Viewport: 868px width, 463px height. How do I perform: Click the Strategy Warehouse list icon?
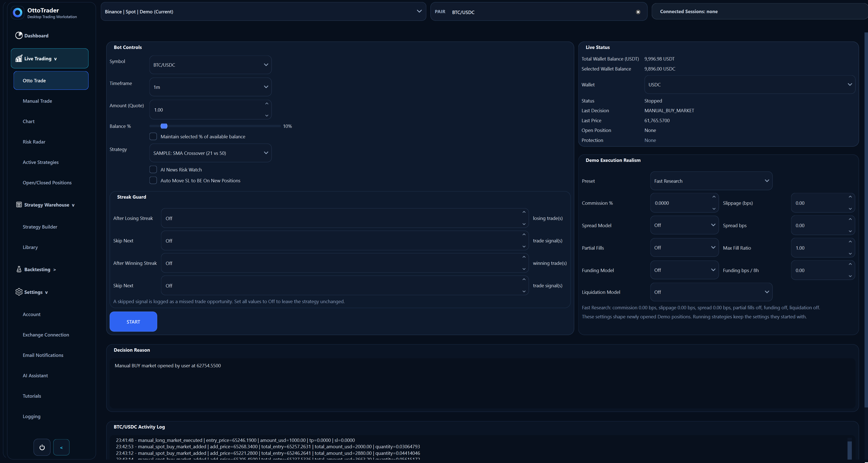click(19, 205)
